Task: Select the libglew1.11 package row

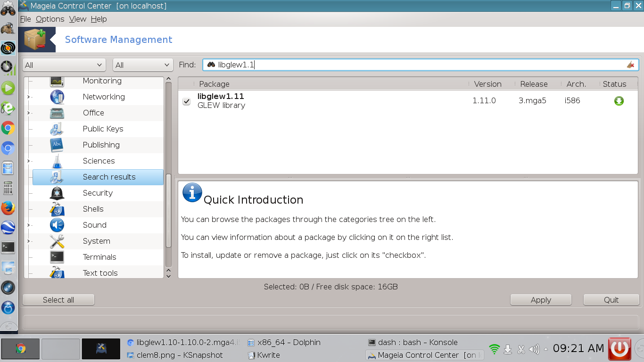Action: (x=408, y=101)
